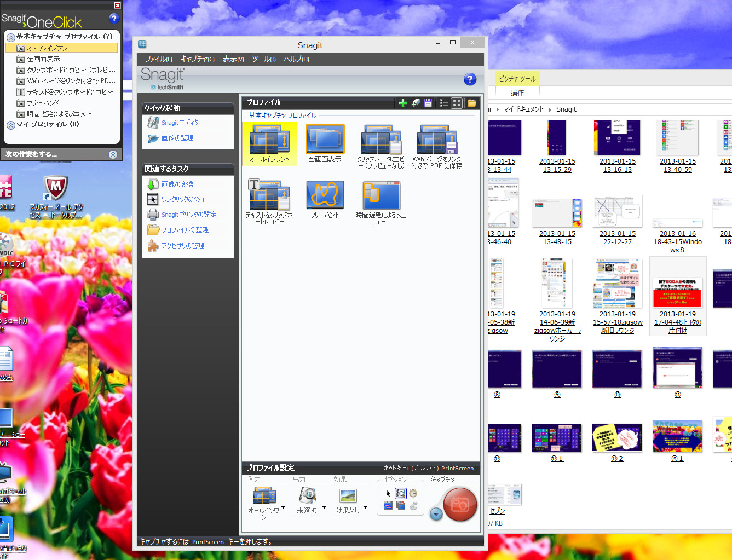Open the 出力 未選択 dropdown arrow

pos(324,507)
